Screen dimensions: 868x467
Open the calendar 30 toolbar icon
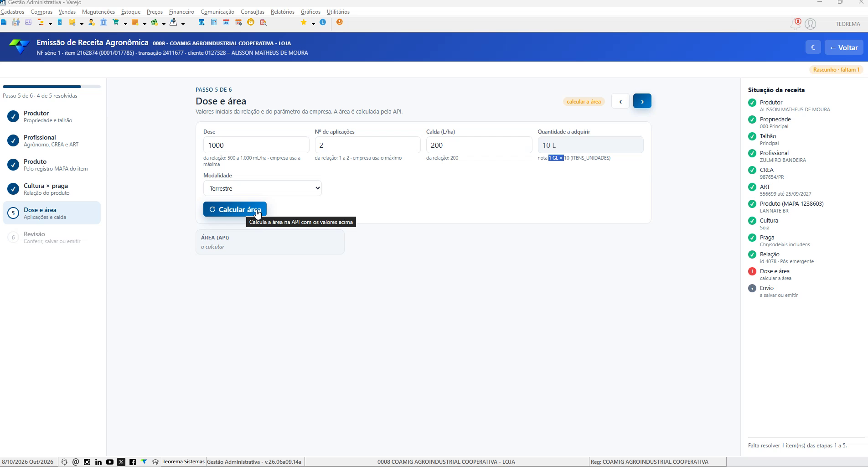(x=226, y=22)
